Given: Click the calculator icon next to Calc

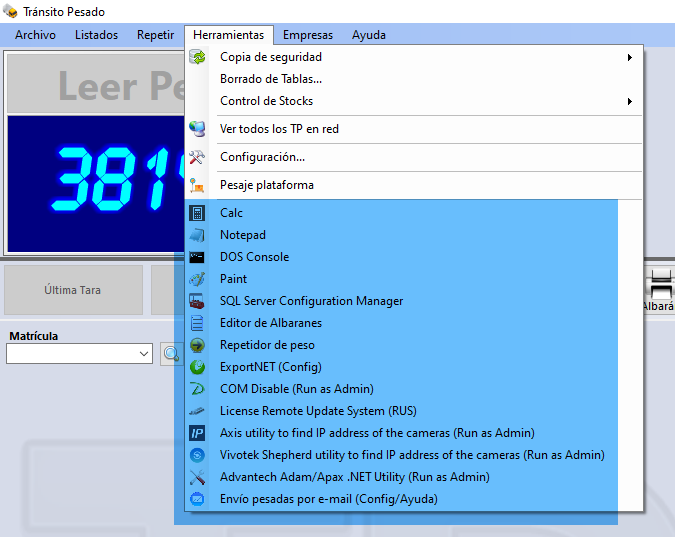Looking at the screenshot, I should click(197, 213).
